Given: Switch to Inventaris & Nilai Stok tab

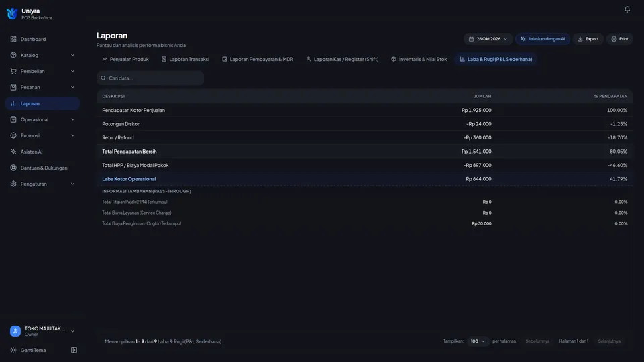Looking at the screenshot, I should (x=419, y=59).
